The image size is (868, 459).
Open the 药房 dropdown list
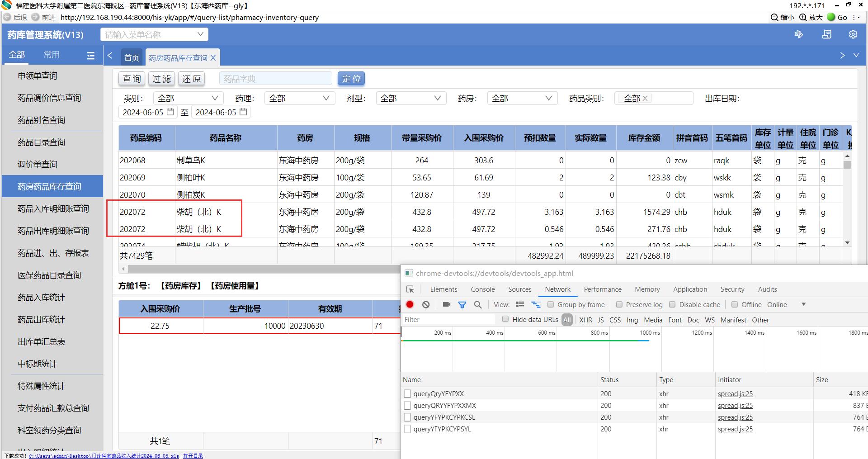pos(522,98)
